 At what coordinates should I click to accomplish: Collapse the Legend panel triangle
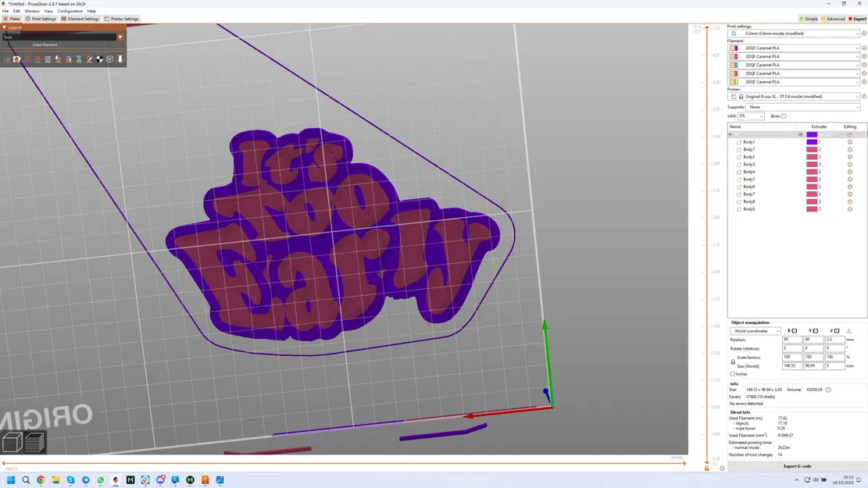(x=5, y=27)
